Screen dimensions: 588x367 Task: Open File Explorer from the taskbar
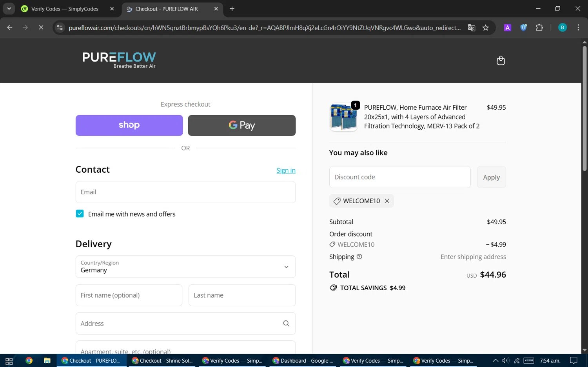click(x=47, y=361)
